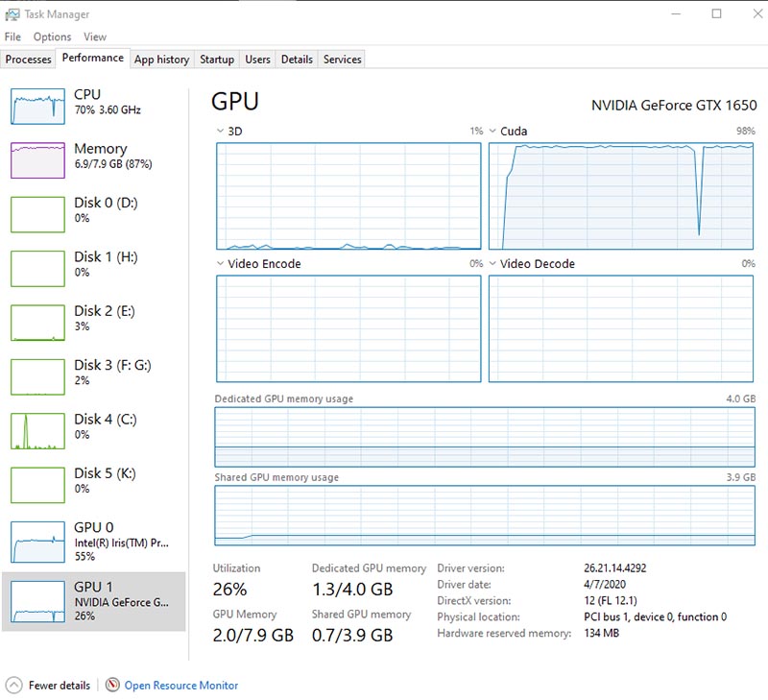
Task: Click the CPU label in sidebar
Action: tap(87, 94)
